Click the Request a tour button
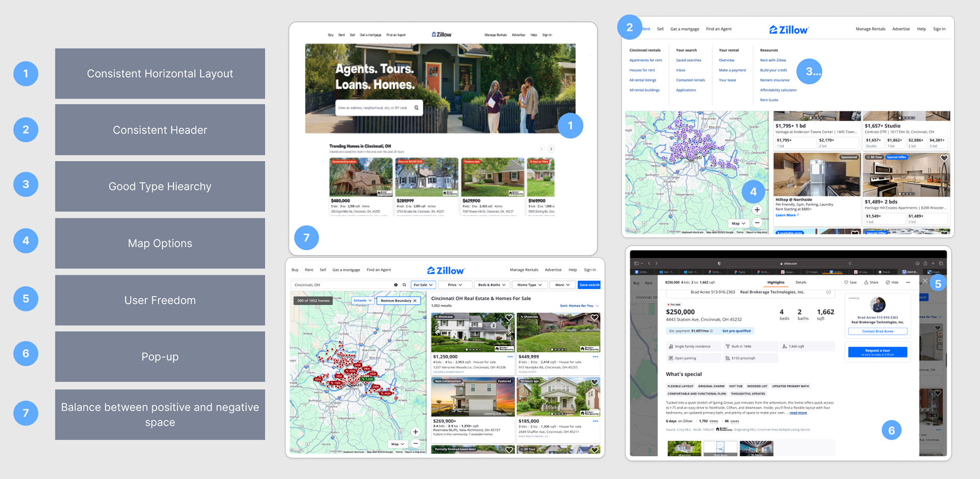Viewport: 980px width, 479px height. click(877, 352)
